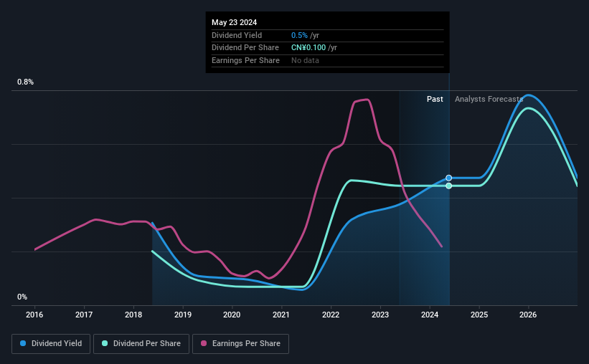
Task: Click the 2020 x-axis label
Action: [x=232, y=315]
